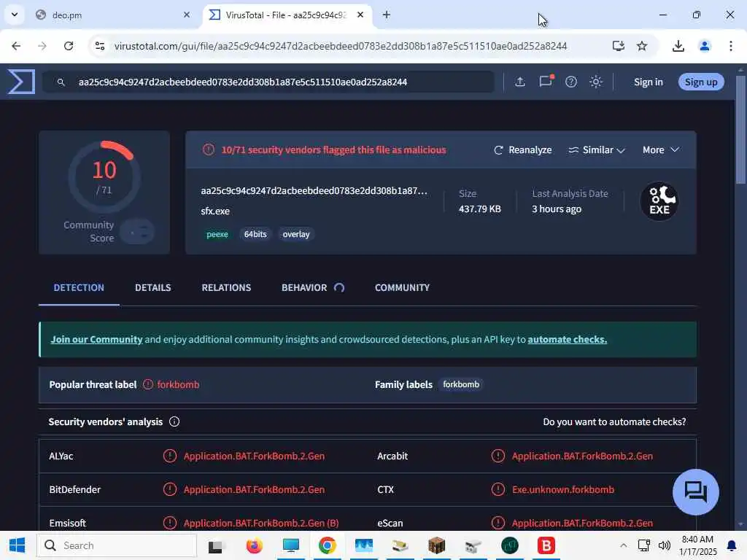Open Chrome downloads icon
The image size is (747, 560).
tap(678, 46)
